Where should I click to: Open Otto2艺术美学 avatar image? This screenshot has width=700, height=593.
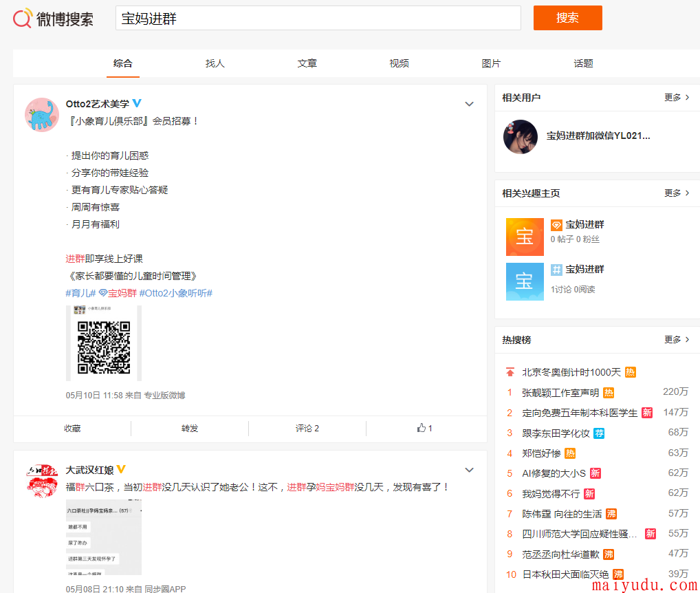(x=42, y=115)
